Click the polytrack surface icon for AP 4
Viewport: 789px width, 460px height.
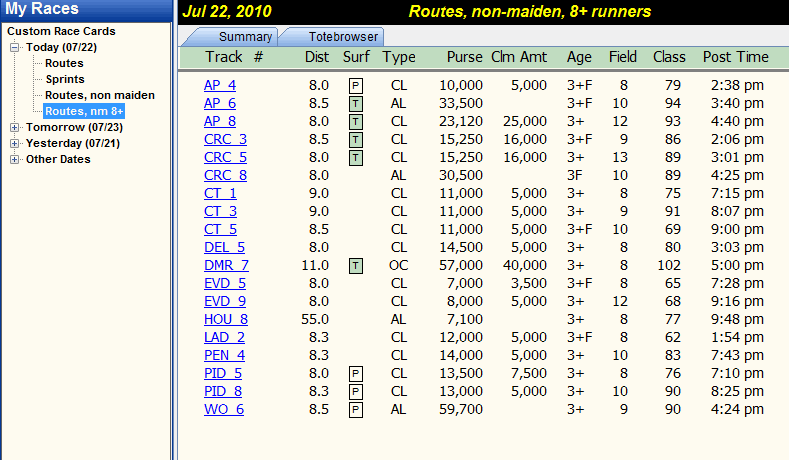point(356,86)
